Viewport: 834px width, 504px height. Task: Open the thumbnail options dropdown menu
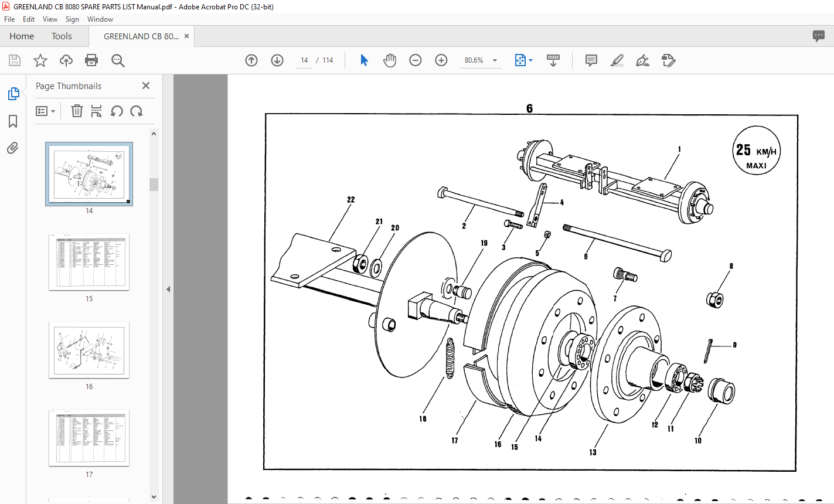(x=45, y=111)
